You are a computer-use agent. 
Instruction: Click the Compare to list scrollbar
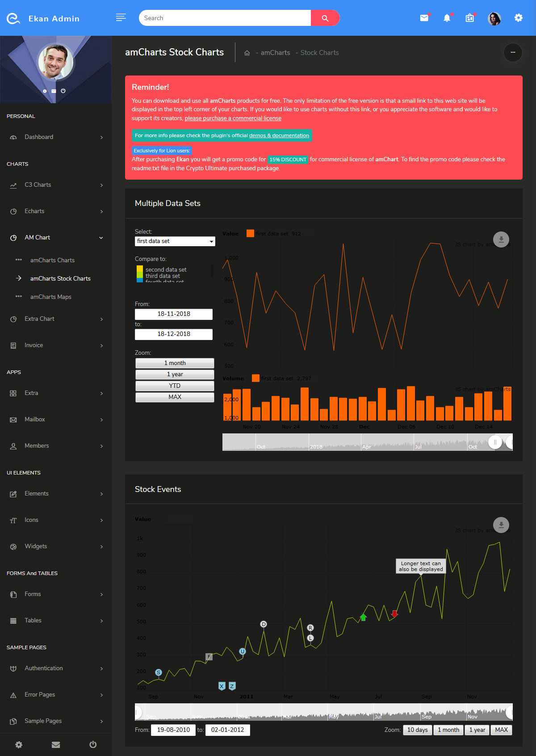(212, 270)
